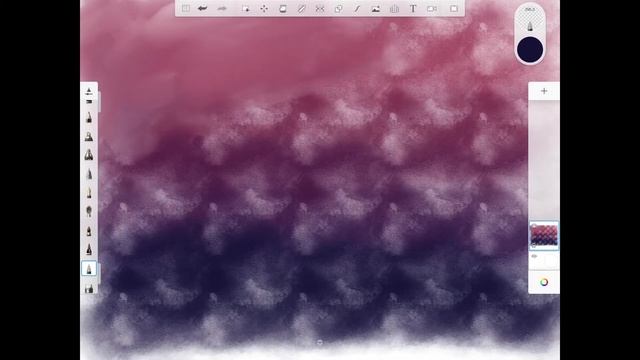Choose the Fill bucket tool

tap(282, 9)
